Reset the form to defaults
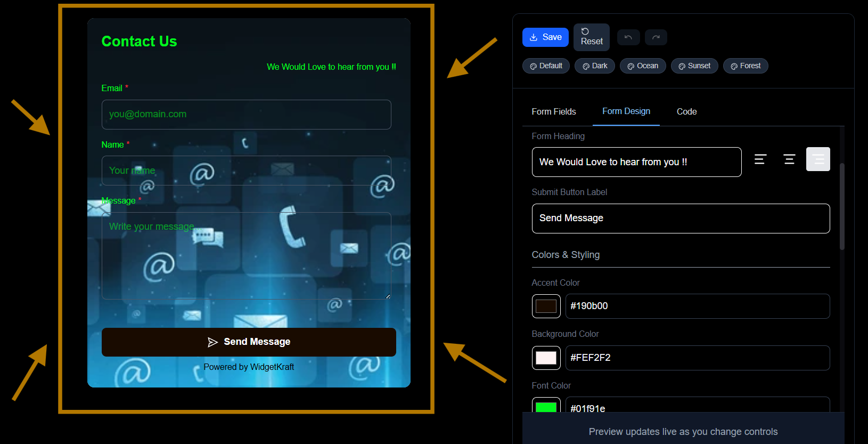 tap(591, 37)
